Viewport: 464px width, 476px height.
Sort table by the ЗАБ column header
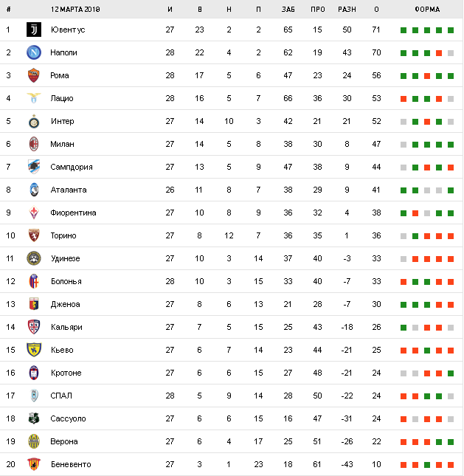pyautogui.click(x=288, y=10)
